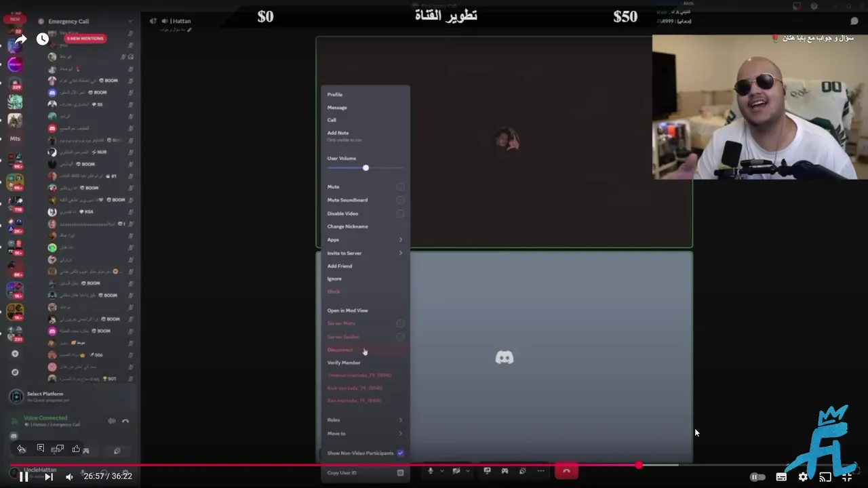
Task: Expand the Move to submenu
Action: [365, 433]
